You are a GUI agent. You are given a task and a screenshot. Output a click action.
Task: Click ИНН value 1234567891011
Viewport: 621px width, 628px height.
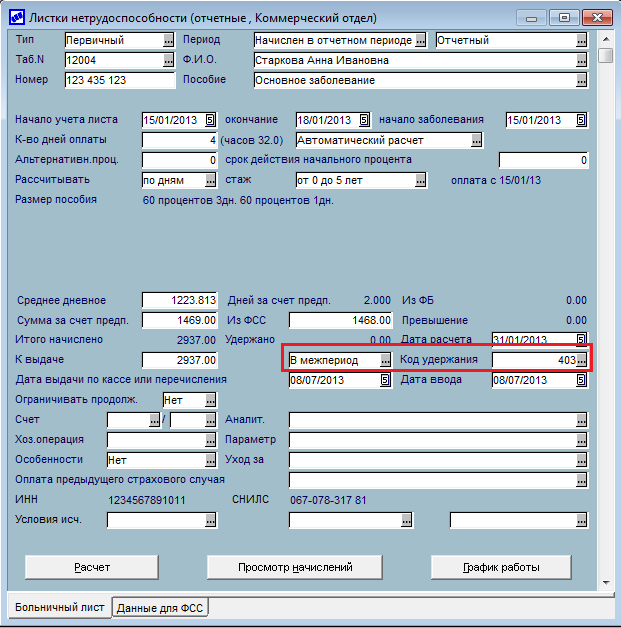(147, 500)
